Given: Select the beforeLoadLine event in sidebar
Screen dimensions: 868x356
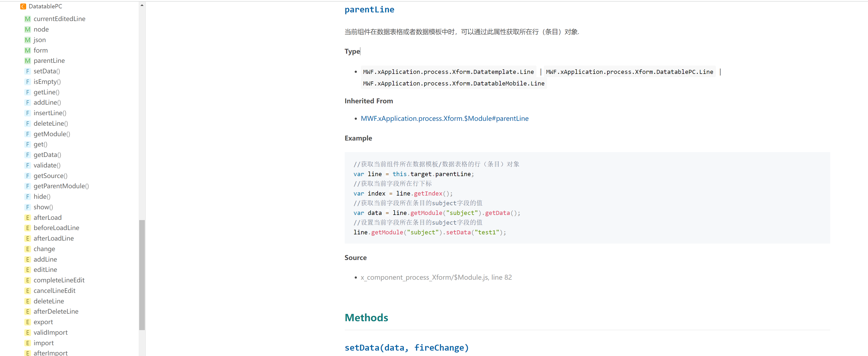Looking at the screenshot, I should (x=56, y=228).
